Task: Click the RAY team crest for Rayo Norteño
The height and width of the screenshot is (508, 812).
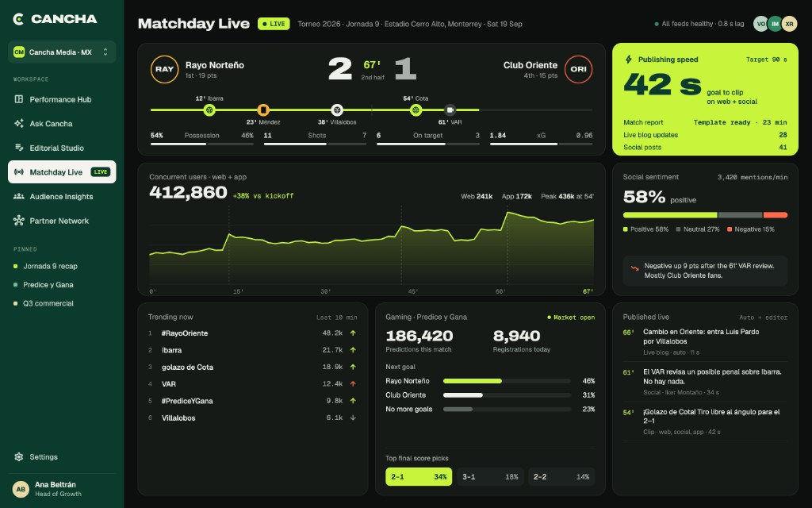Action: [x=165, y=70]
